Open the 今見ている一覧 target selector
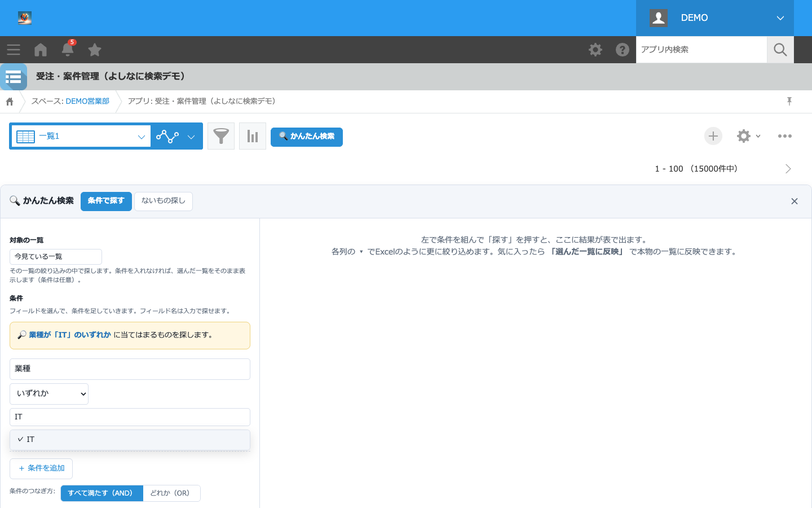This screenshot has width=812, height=508. pyautogui.click(x=56, y=257)
